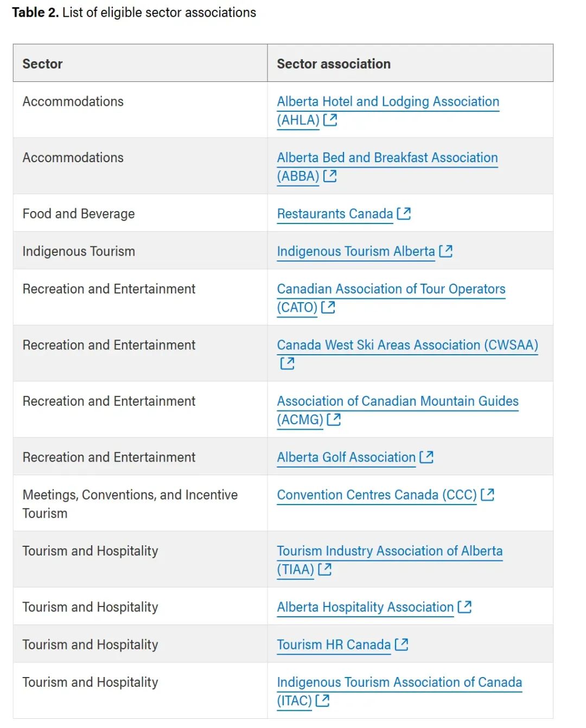The height and width of the screenshot is (728, 586).
Task: Click external link icon next to (ABBA)
Action: pyautogui.click(x=330, y=176)
